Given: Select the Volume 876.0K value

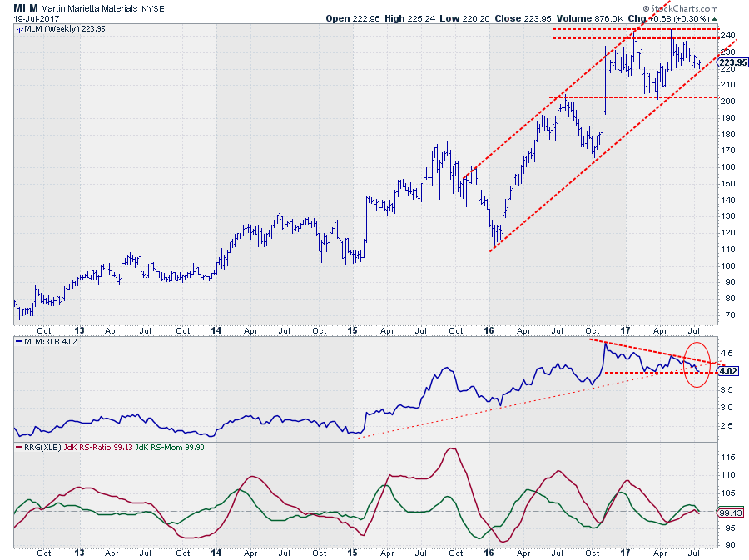Looking at the screenshot, I should (590, 18).
